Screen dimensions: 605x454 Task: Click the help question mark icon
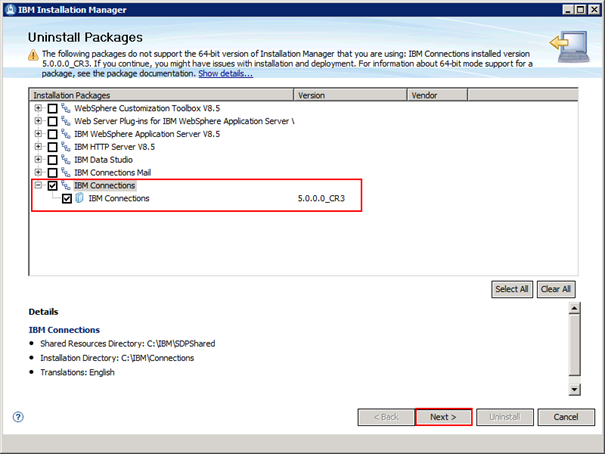tap(18, 416)
